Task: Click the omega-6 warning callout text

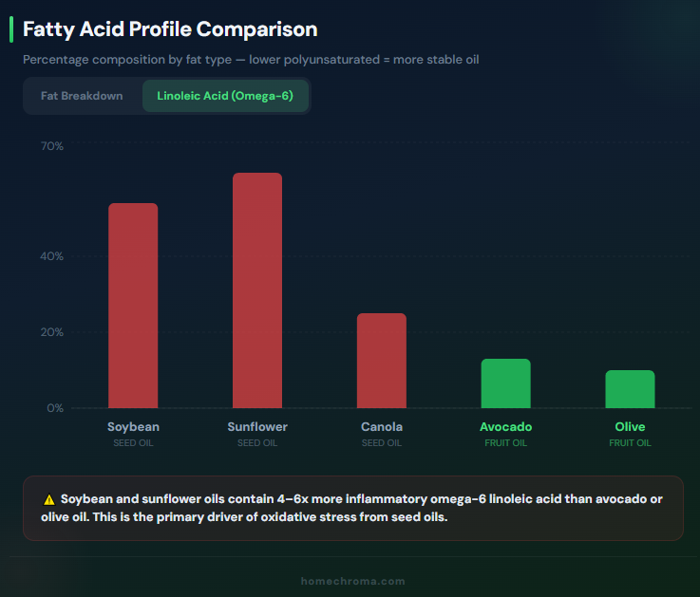Action: [361, 508]
